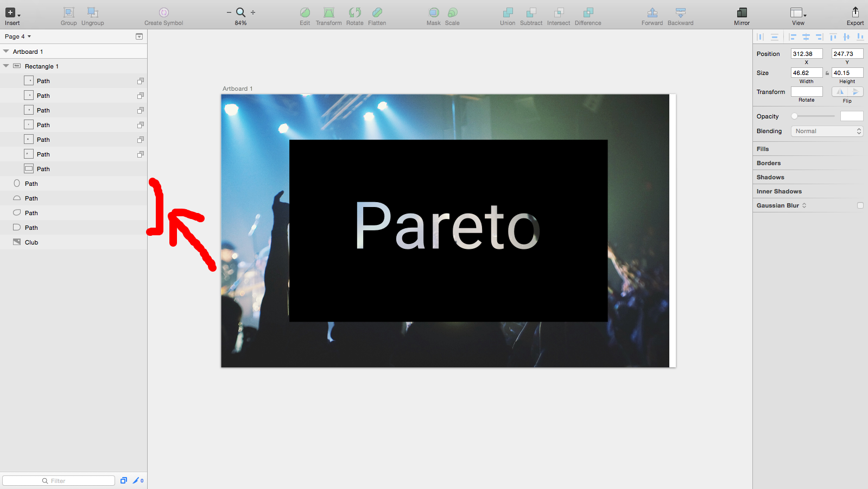
Task: Apply the Union boolean operation
Action: (508, 12)
